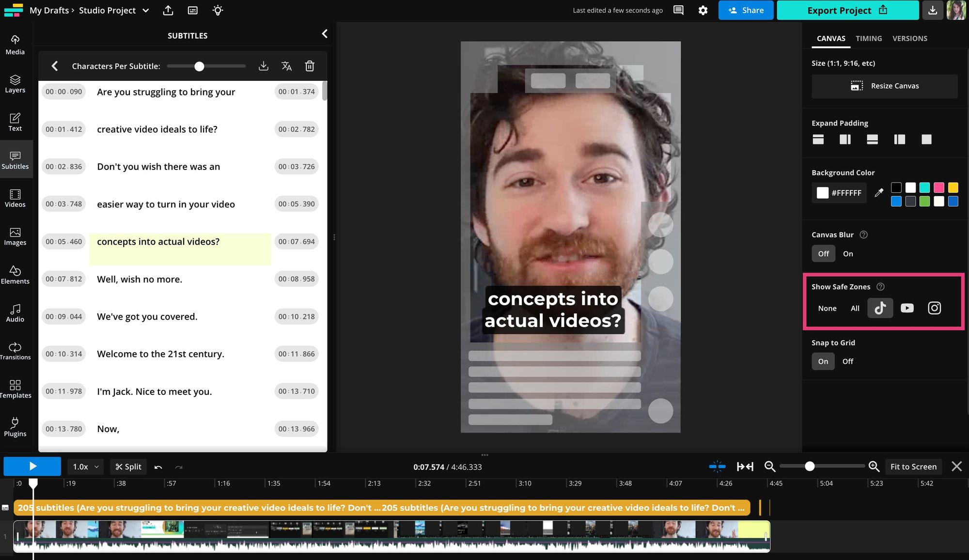Image resolution: width=969 pixels, height=560 pixels.
Task: Switch to the TIMING tab
Action: 868,38
